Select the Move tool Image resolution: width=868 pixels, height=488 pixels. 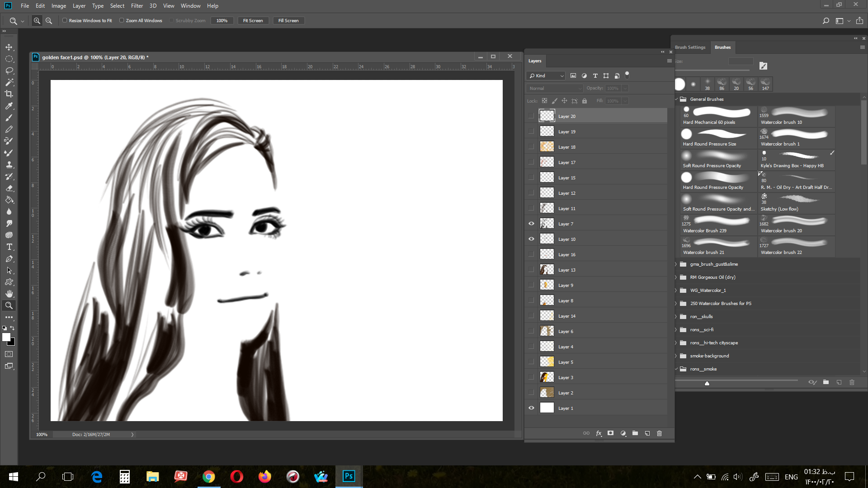click(x=9, y=47)
